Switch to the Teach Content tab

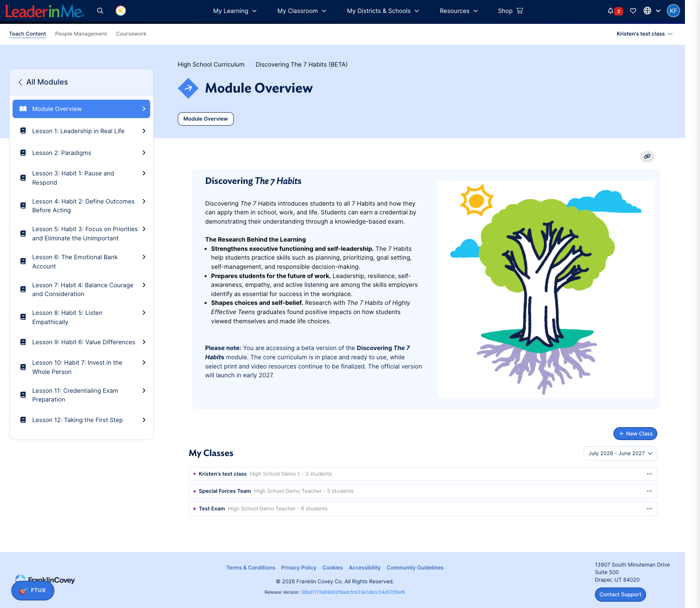point(28,34)
